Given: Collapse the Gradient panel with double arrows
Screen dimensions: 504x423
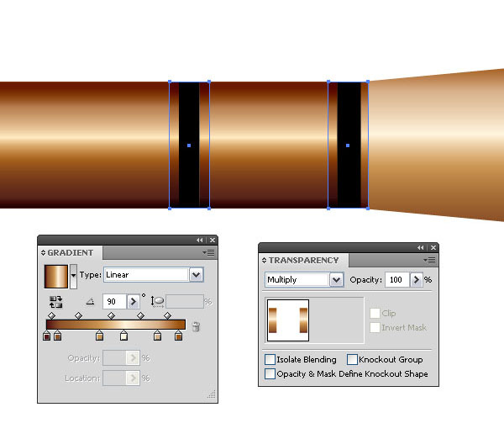Looking at the screenshot, I should click(200, 240).
